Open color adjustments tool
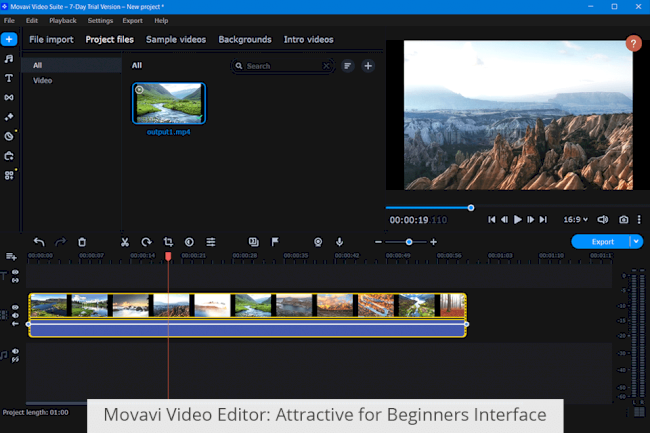650x433 pixels. pyautogui.click(x=189, y=242)
